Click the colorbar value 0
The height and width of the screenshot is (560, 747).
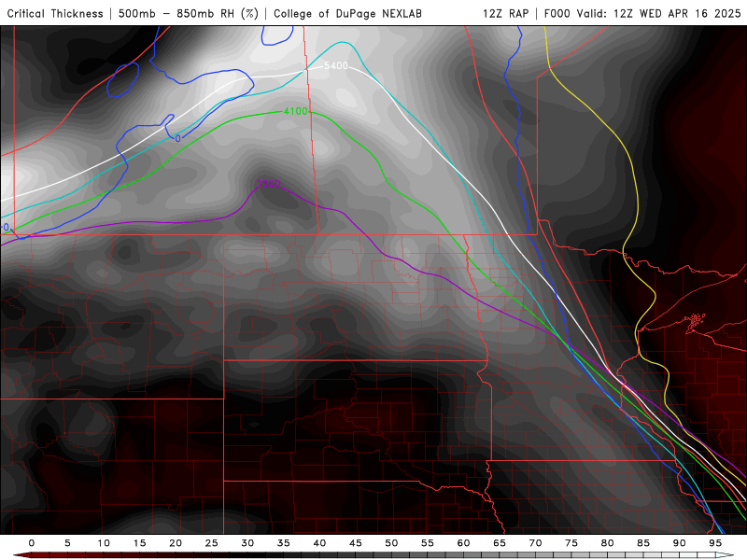coord(32,543)
